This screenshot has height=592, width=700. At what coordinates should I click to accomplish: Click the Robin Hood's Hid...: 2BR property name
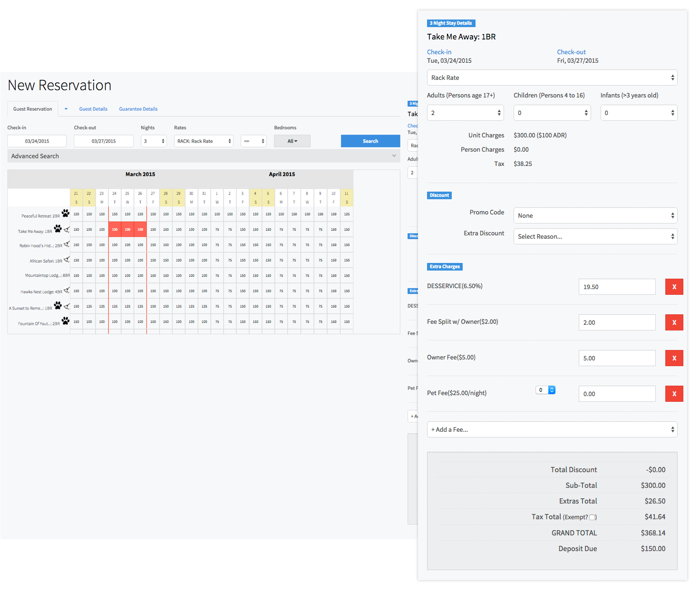[x=41, y=246]
